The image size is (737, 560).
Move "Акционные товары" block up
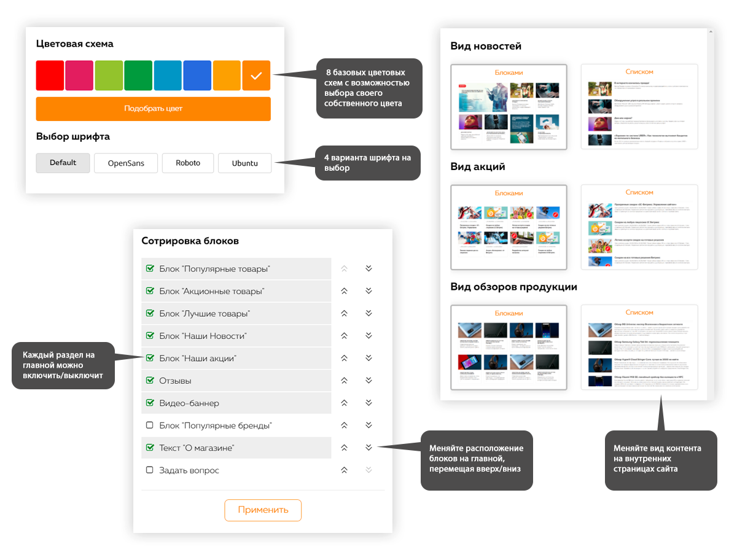tap(344, 291)
